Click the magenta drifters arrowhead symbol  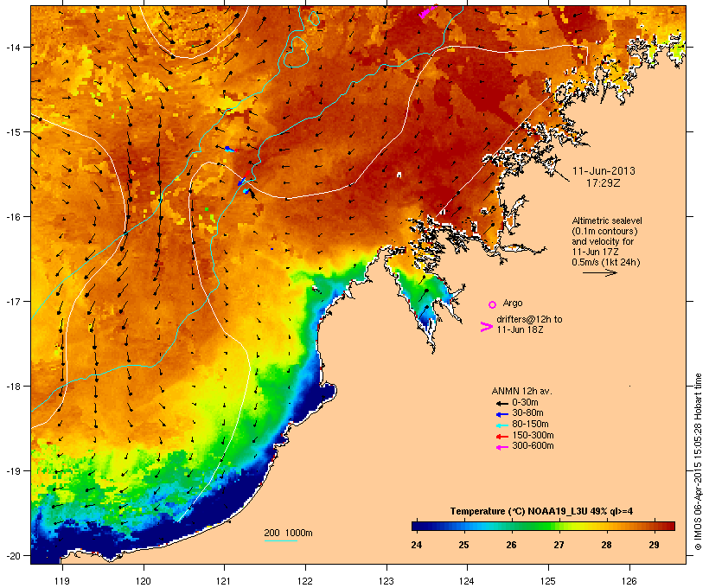pyautogui.click(x=486, y=327)
